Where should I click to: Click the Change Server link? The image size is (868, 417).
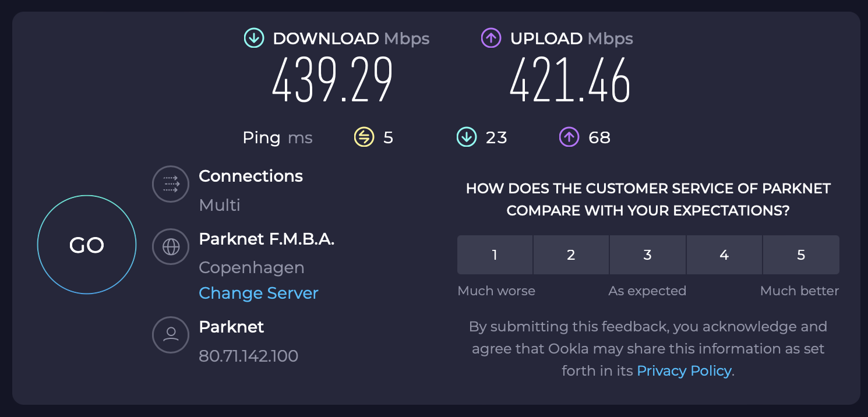(259, 293)
